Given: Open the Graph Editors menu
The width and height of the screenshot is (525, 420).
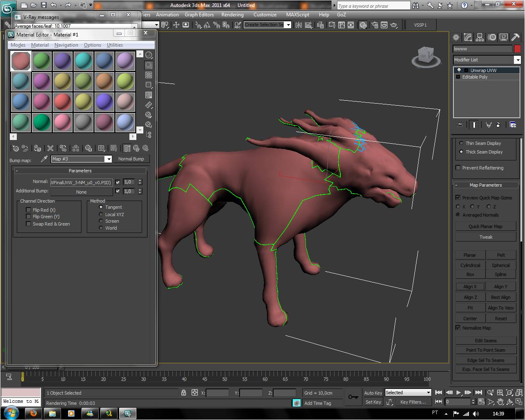Looking at the screenshot, I should [199, 15].
